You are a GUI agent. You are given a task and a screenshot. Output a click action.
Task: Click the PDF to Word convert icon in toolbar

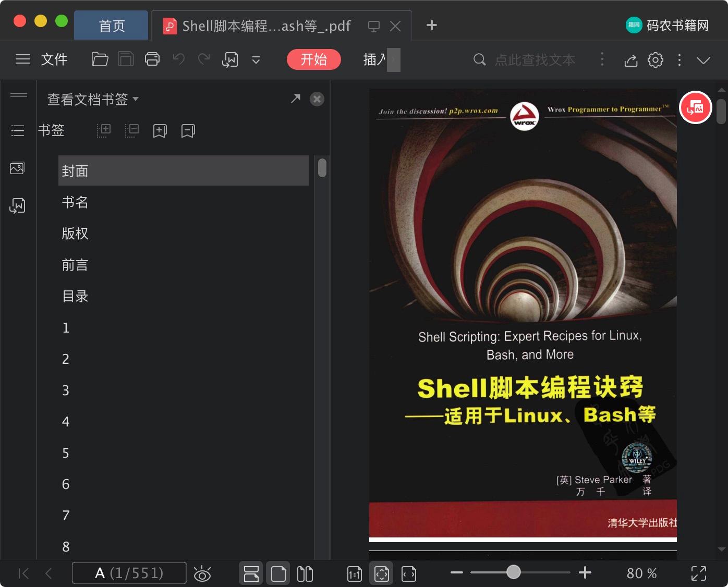pos(230,60)
